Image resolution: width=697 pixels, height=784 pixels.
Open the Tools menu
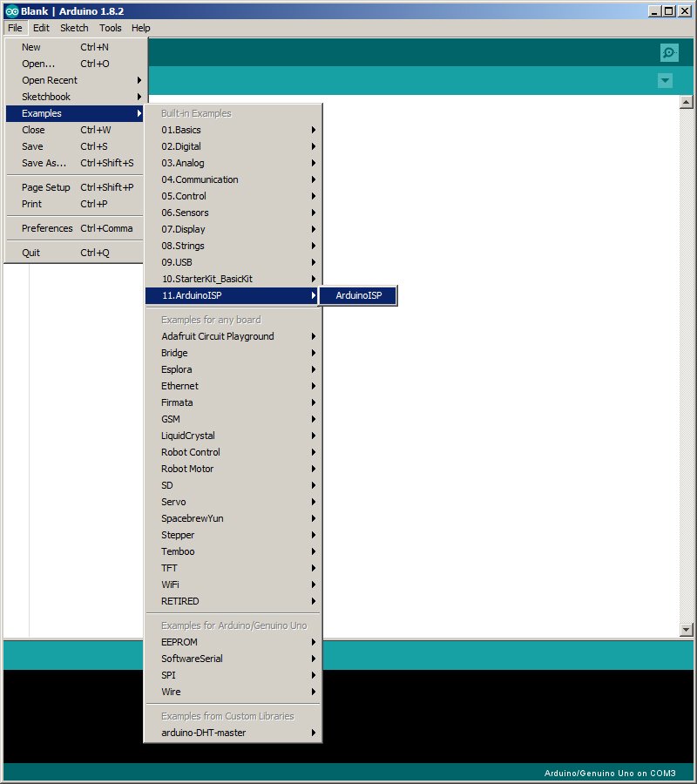click(x=110, y=28)
